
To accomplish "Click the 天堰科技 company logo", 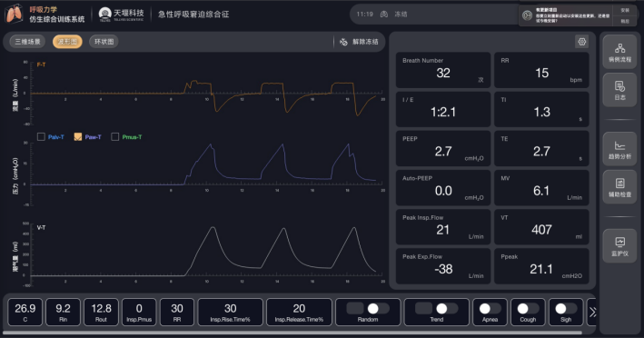I will click(121, 15).
